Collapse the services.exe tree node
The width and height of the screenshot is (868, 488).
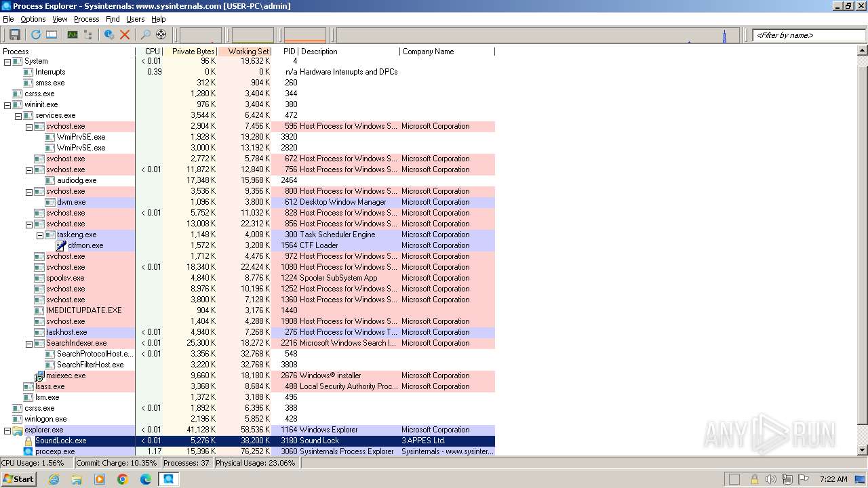[x=18, y=115]
